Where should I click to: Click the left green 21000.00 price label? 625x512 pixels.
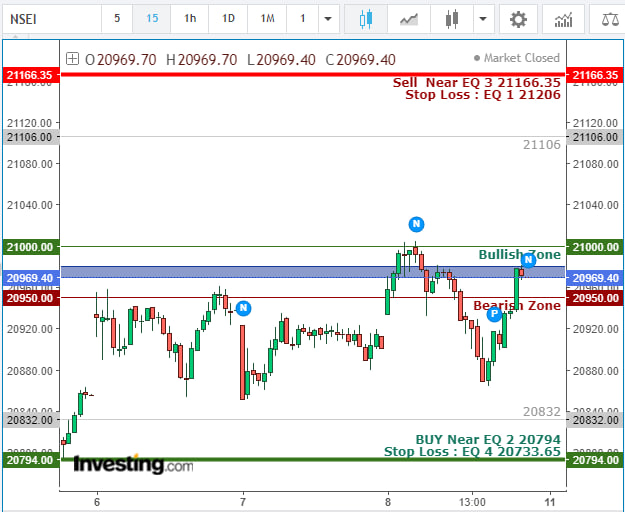point(30,247)
